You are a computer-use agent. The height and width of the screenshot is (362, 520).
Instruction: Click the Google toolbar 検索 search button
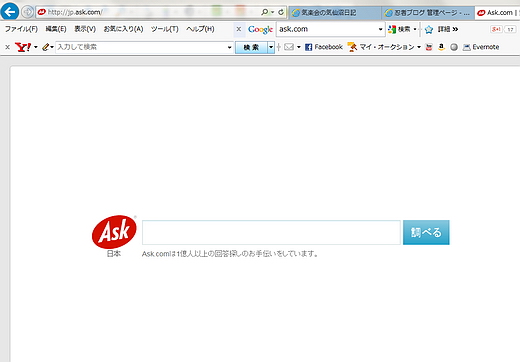399,29
